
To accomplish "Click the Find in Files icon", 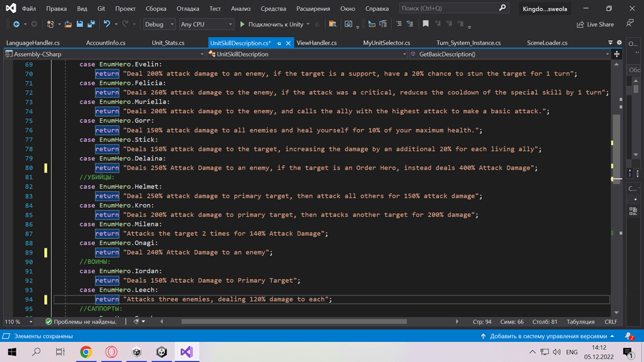I will (x=333, y=25).
